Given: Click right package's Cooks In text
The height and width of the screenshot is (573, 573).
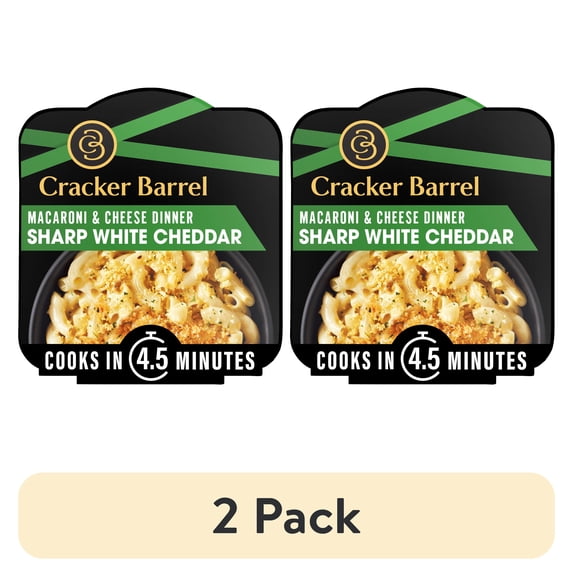Looking at the screenshot, I should [355, 361].
